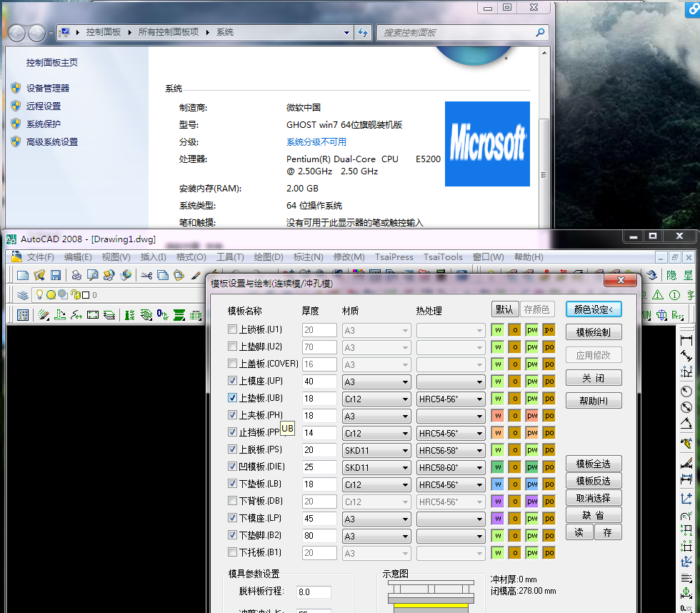This screenshot has height=613, width=700.
Task: Click the Radius dimension icon
Action: (686, 392)
